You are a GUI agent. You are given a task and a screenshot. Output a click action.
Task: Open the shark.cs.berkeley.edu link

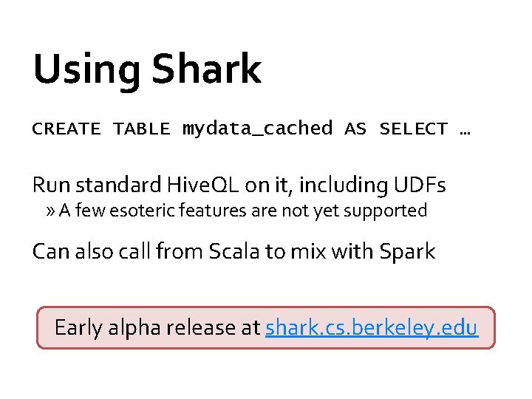click(372, 327)
